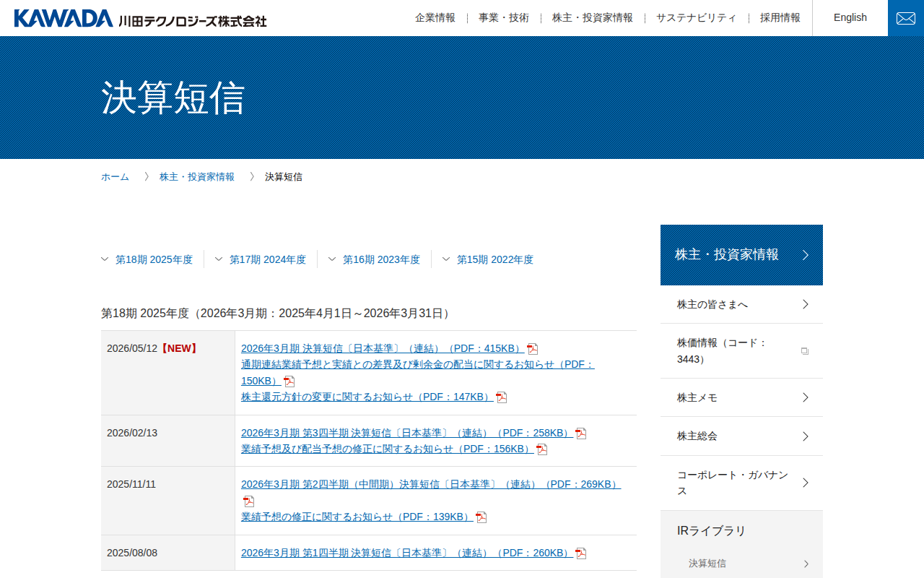Go to 株主・投資家情報 breadcrumb
The width and height of the screenshot is (924, 578).
point(197,177)
